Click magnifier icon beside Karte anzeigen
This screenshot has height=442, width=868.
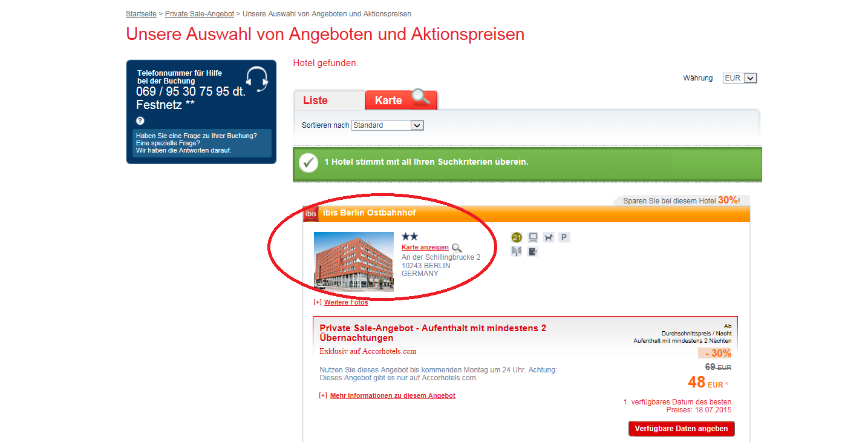457,248
